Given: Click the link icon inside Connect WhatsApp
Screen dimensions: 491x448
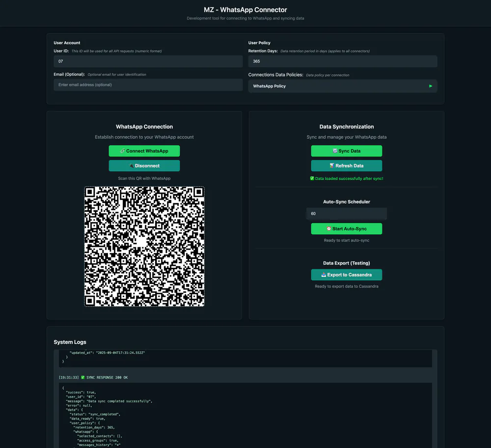Looking at the screenshot, I should point(123,151).
